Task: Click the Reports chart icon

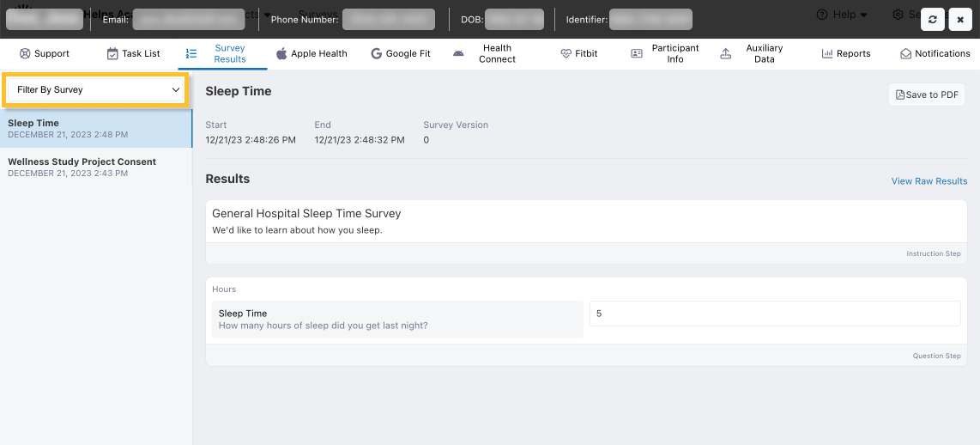Action: 827,53
